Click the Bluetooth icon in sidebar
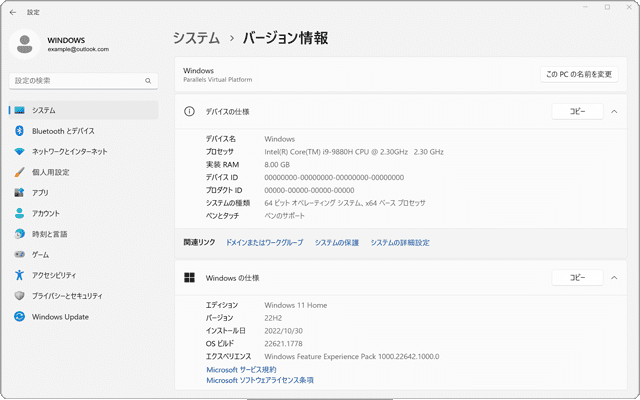Viewport: 640px width, 400px height. pos(19,131)
